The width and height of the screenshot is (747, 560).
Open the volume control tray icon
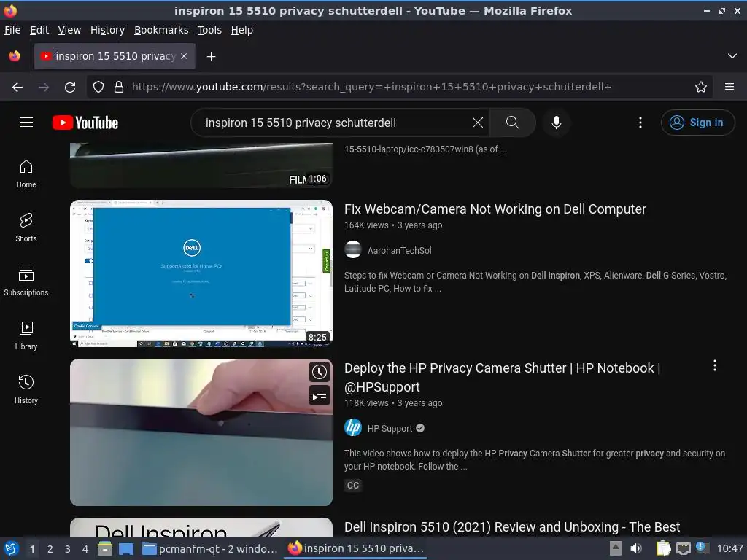(x=636, y=548)
